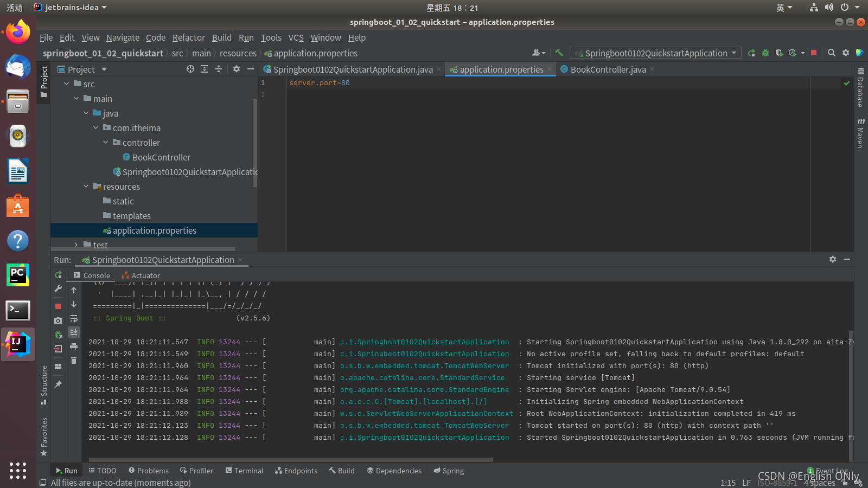This screenshot has width=868, height=488.
Task: Click the layout icon in Run panel
Action: coord(58,367)
